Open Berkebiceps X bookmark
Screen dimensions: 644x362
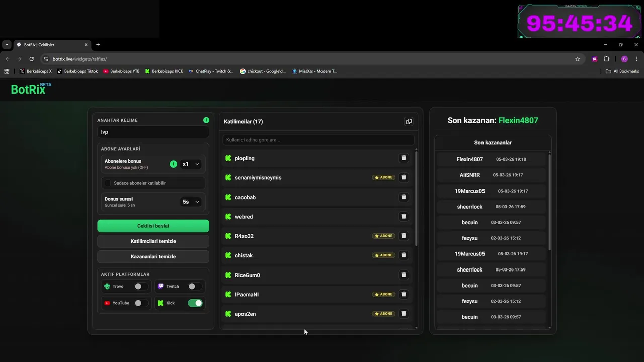36,71
